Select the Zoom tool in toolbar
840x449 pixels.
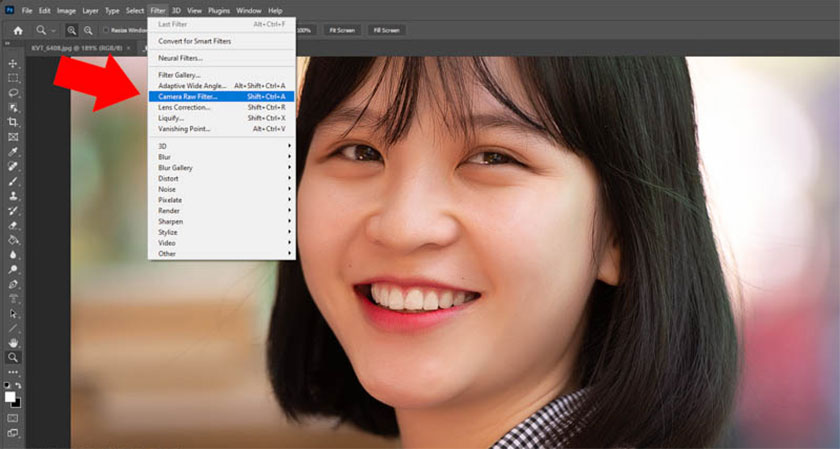tap(13, 357)
